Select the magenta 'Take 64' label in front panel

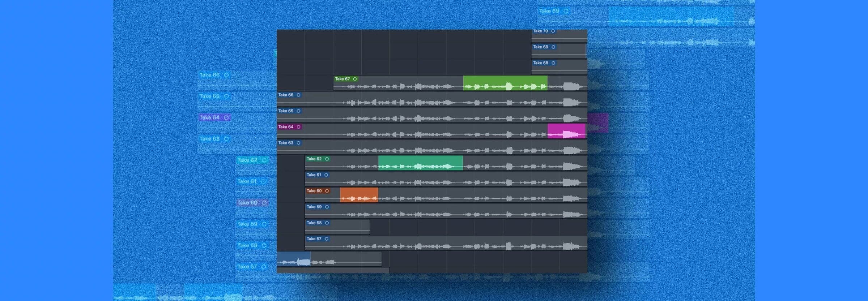(286, 127)
